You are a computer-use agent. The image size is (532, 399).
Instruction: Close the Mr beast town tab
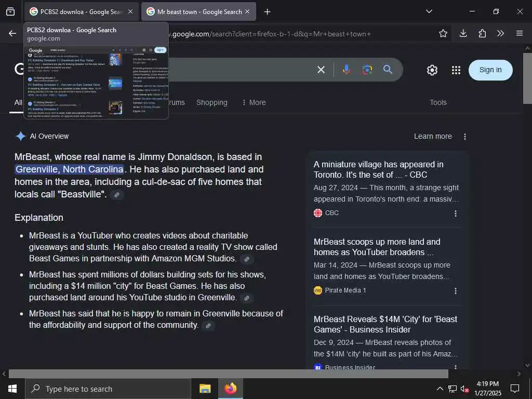[x=247, y=11]
